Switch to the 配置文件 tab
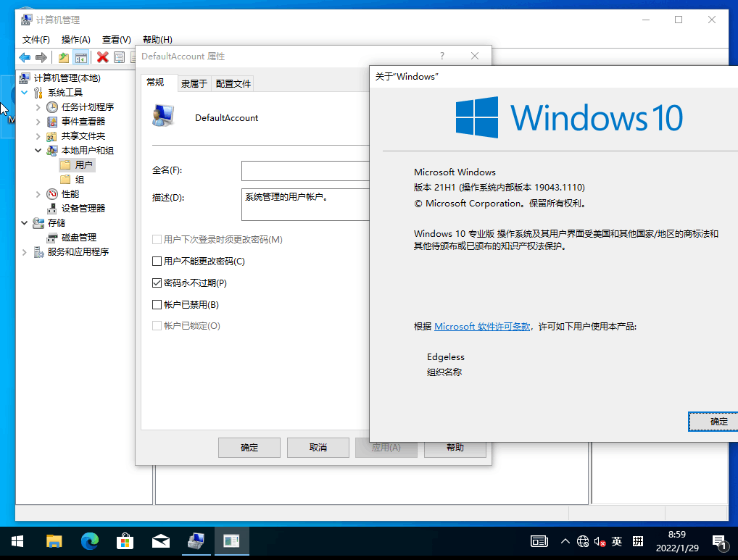 [x=233, y=84]
